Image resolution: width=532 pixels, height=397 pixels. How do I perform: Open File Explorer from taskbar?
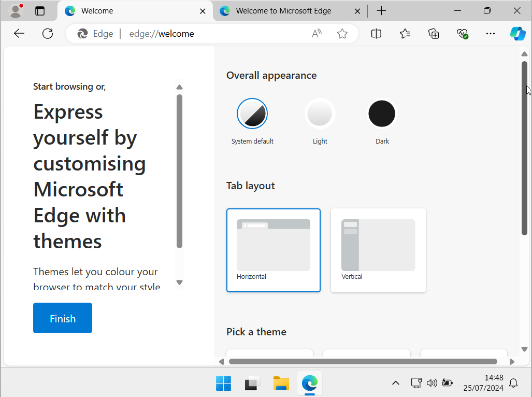(281, 384)
